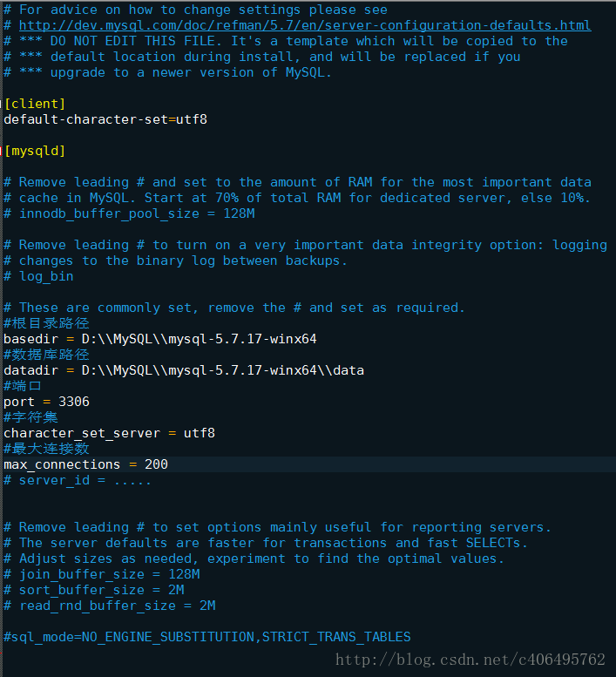
Task: Click the [mysqld] section header
Action: click(35, 151)
